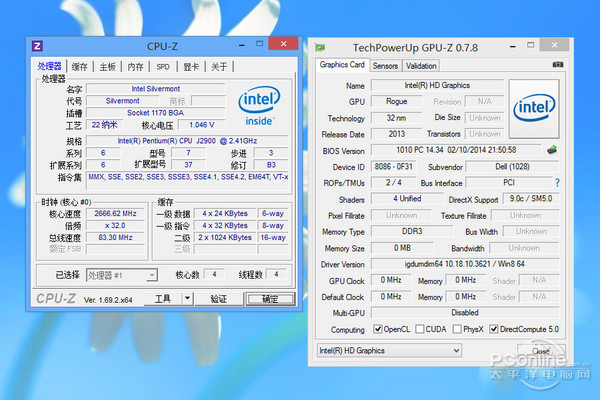Viewport: 600px width, 400px height.
Task: Click the Subvendor Dell (1028) field
Action: point(512,167)
